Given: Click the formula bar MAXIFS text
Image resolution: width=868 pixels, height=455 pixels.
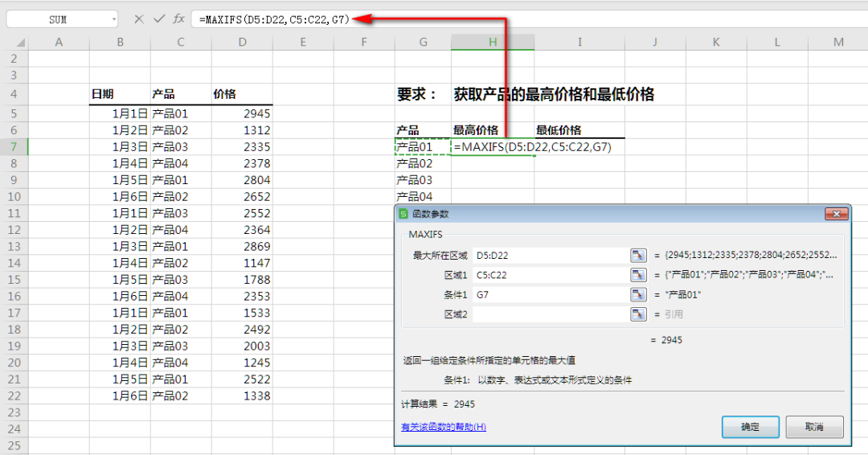Looking at the screenshot, I should coord(275,19).
